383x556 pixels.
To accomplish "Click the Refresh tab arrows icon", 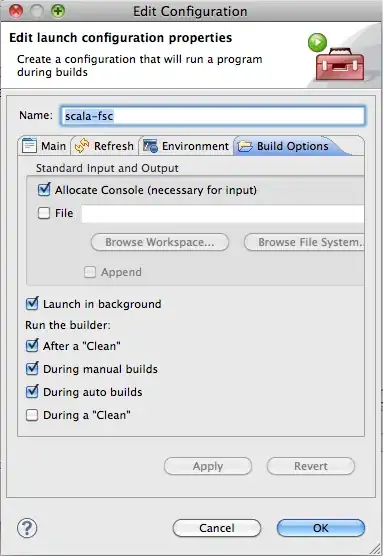I will coord(82,146).
